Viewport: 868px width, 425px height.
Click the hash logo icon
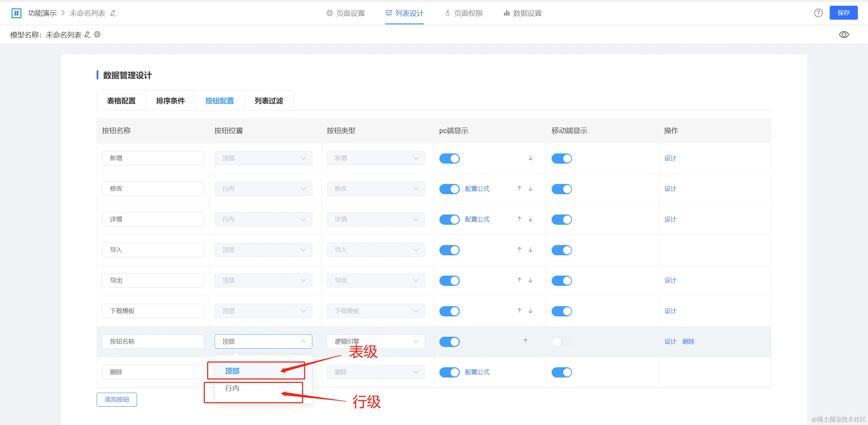tap(16, 13)
